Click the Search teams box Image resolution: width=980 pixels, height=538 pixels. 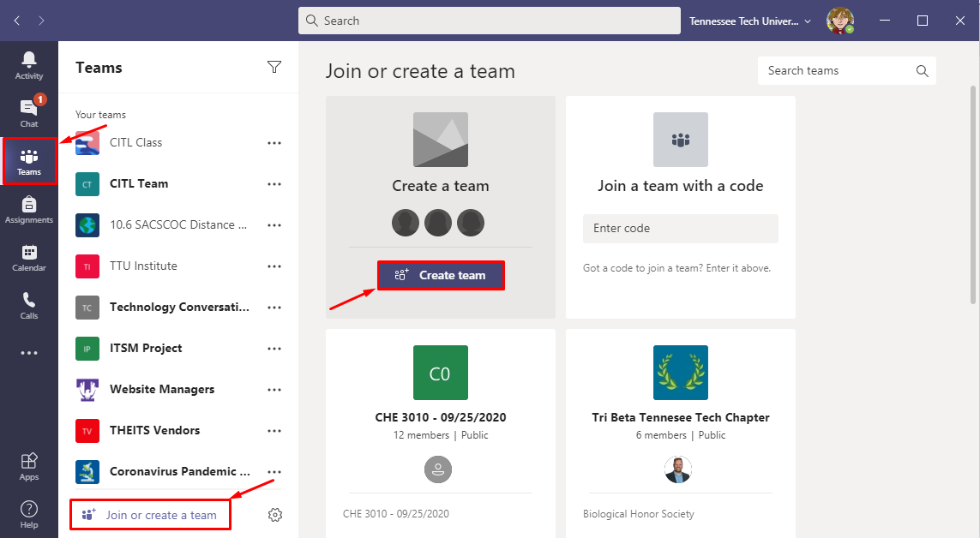[x=836, y=71]
